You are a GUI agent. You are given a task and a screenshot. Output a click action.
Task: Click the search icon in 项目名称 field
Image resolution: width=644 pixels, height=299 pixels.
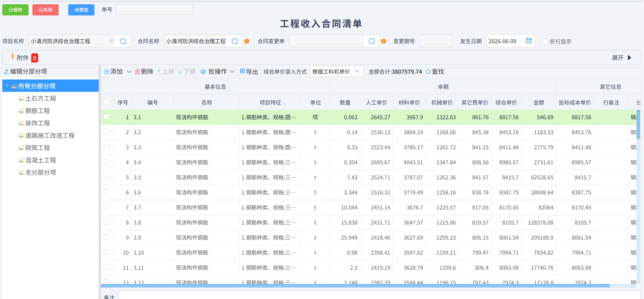point(123,41)
